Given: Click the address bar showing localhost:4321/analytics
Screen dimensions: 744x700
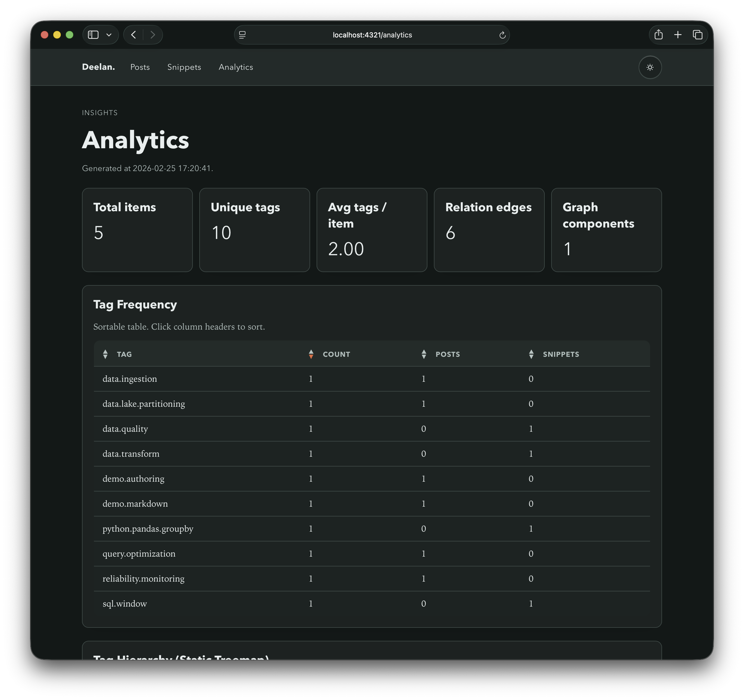Looking at the screenshot, I should pyautogui.click(x=372, y=35).
